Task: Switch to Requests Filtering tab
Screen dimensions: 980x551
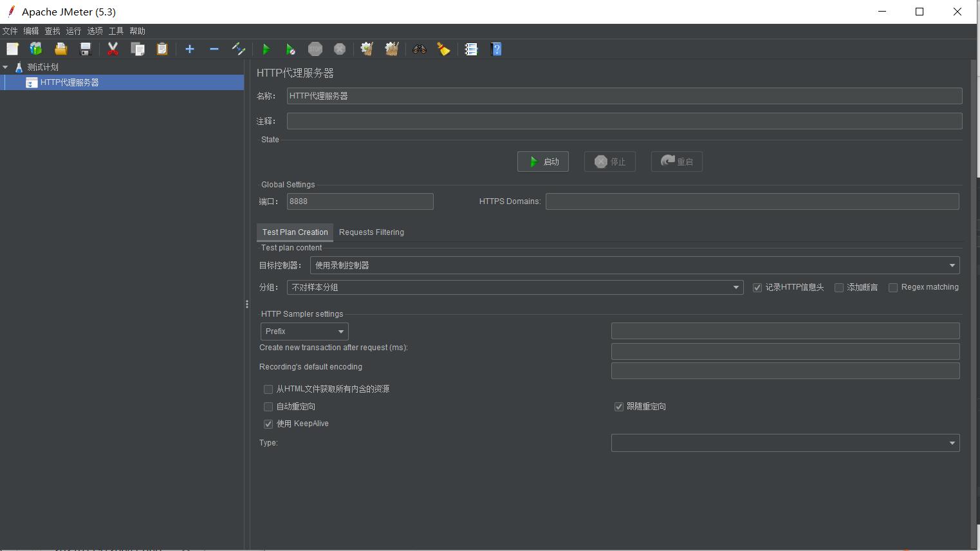Action: [x=371, y=232]
